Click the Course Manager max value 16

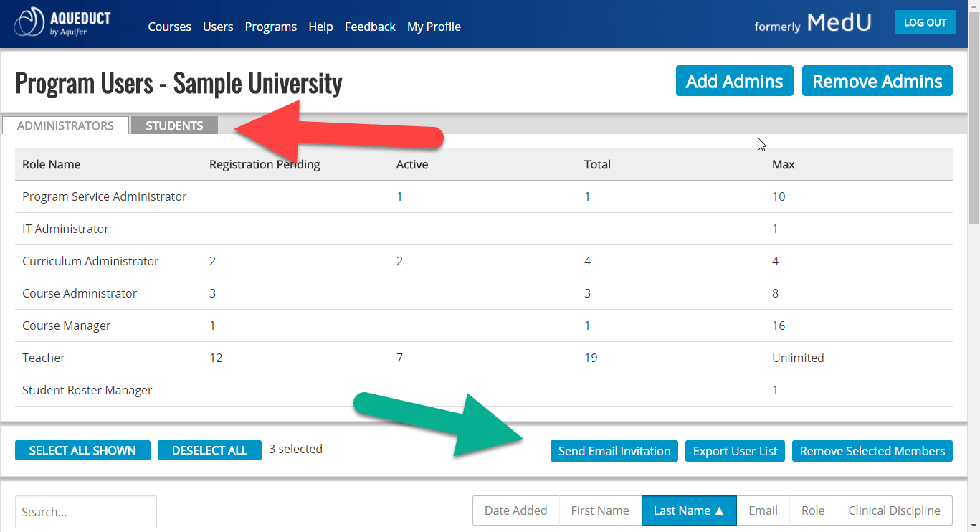tap(779, 326)
